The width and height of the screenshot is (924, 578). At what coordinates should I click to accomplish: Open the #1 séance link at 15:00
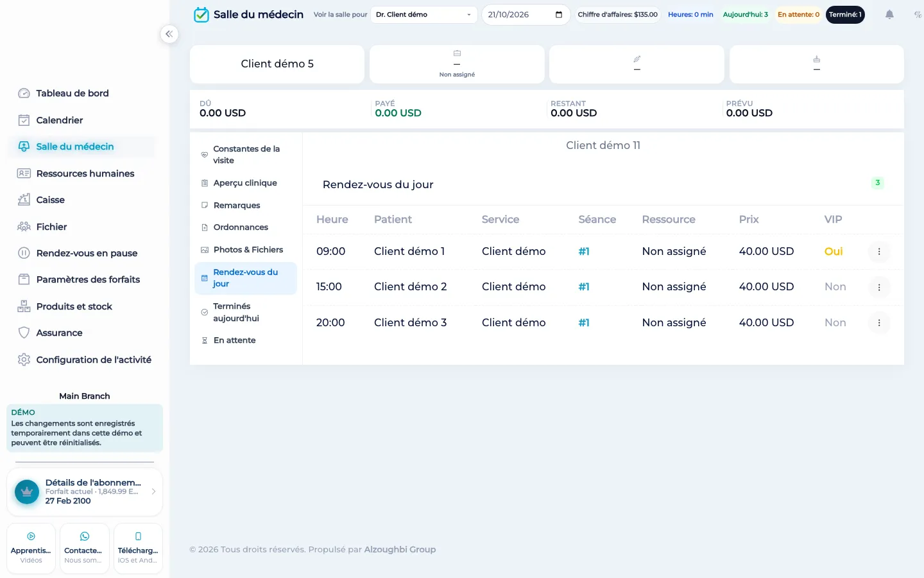(x=584, y=287)
